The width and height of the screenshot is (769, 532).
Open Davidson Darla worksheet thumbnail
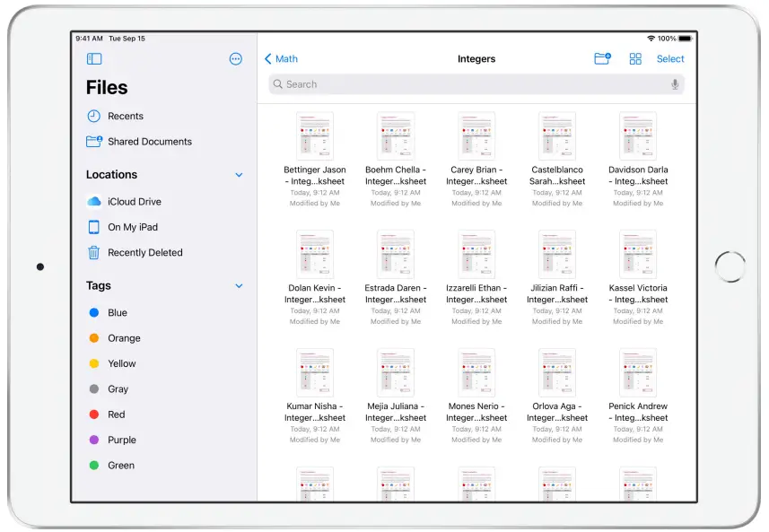638,136
